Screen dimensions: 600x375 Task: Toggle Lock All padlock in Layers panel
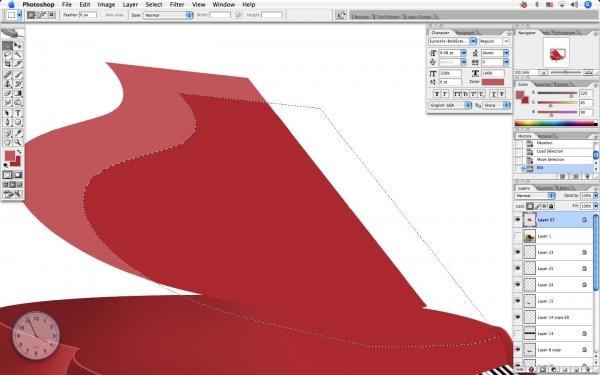[x=551, y=206]
